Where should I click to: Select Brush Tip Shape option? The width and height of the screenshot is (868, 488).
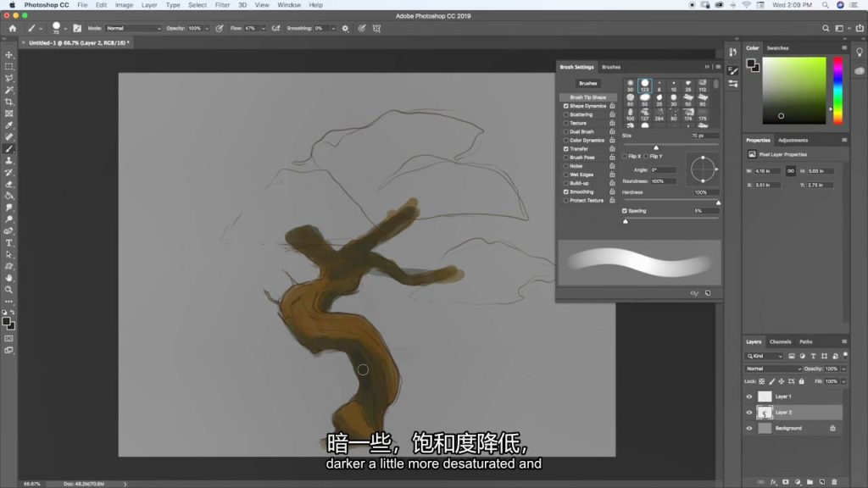pos(587,97)
